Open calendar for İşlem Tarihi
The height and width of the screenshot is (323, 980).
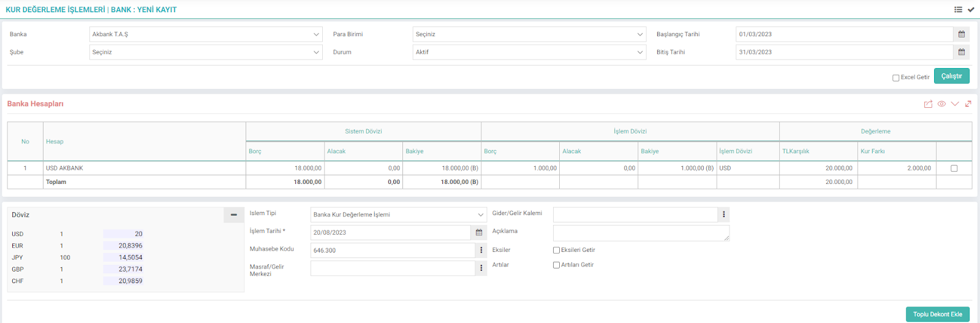[479, 232]
